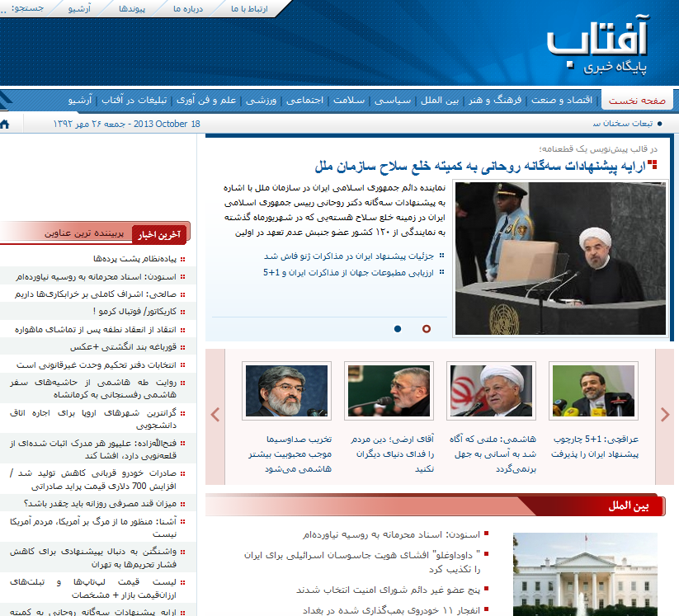Viewport: 679px width, 616px height.
Task: Open the main headline about Rouhani's proposals
Action: (x=480, y=166)
